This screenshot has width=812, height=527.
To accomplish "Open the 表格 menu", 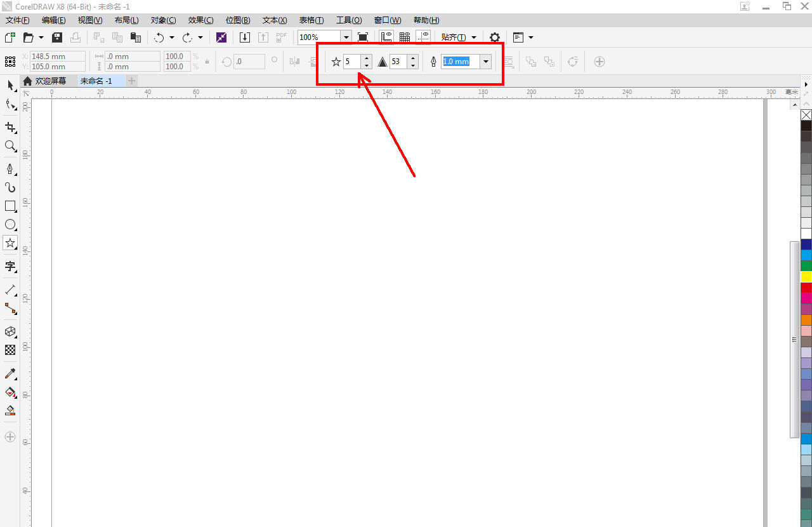I will 311,20.
